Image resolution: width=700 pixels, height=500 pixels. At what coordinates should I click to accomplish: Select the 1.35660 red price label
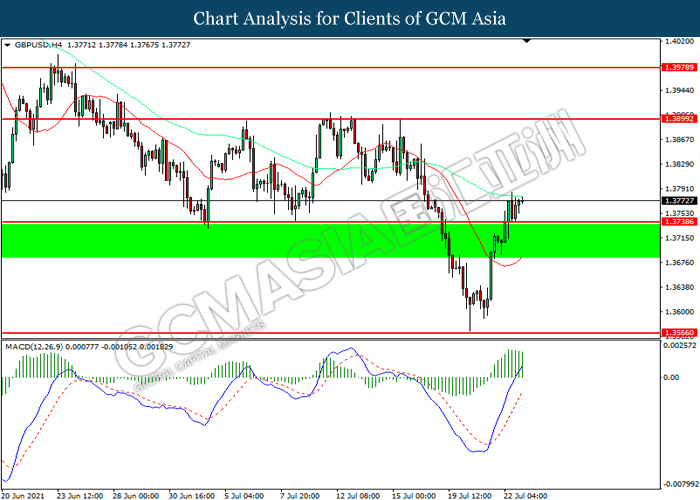[679, 333]
